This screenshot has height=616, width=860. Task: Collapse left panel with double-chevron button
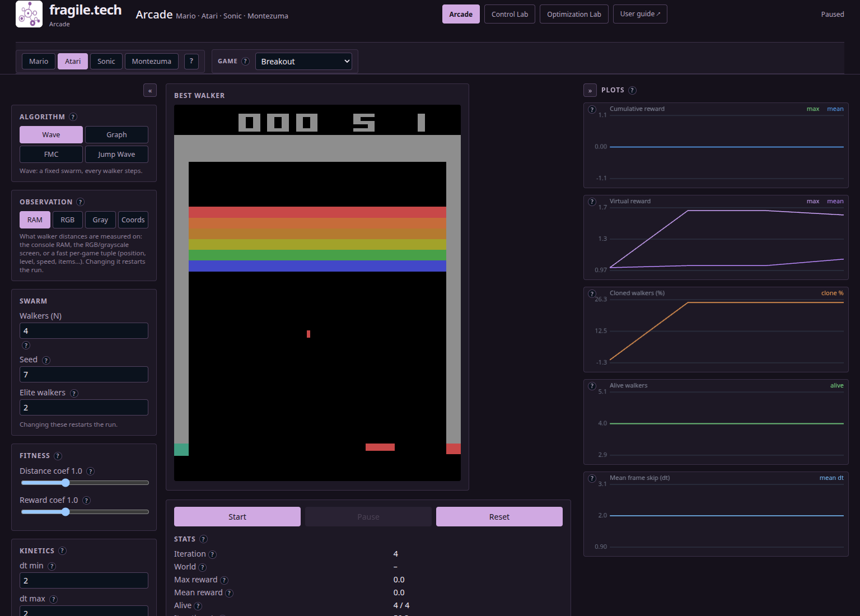click(x=150, y=90)
